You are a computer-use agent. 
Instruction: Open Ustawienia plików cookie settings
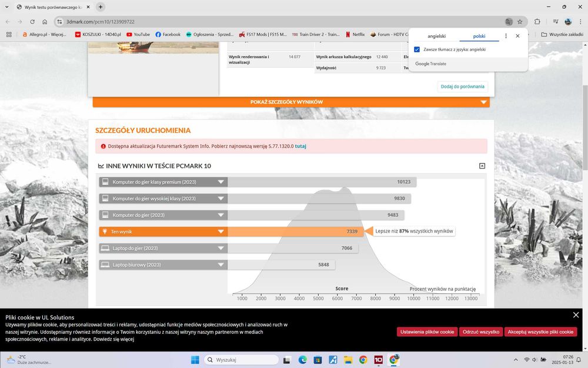point(427,331)
